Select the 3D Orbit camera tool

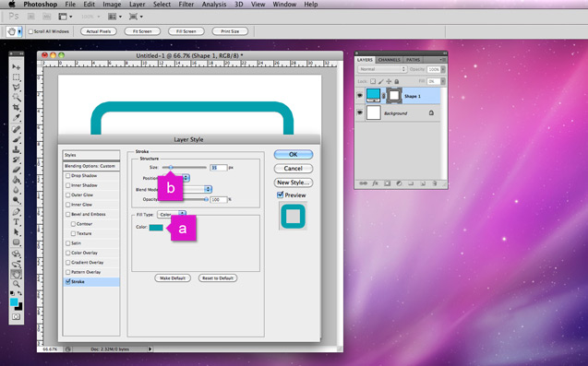coord(16,264)
